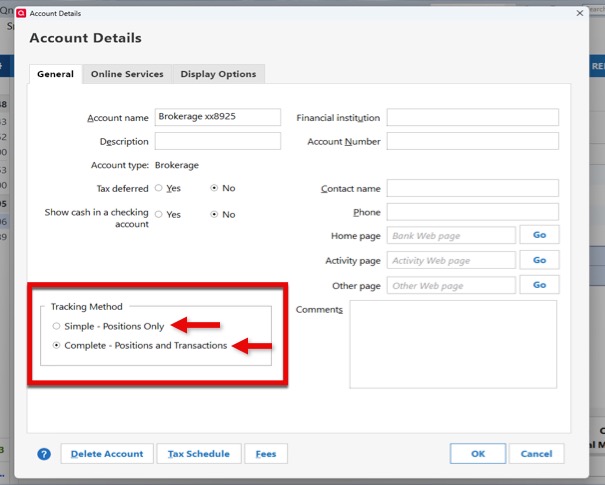Confirm with the OK button

[478, 453]
